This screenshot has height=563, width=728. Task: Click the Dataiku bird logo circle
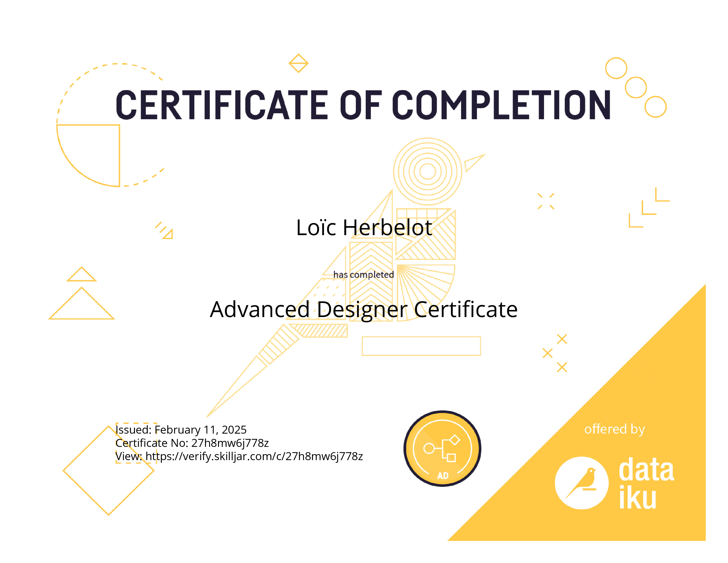[x=582, y=483]
